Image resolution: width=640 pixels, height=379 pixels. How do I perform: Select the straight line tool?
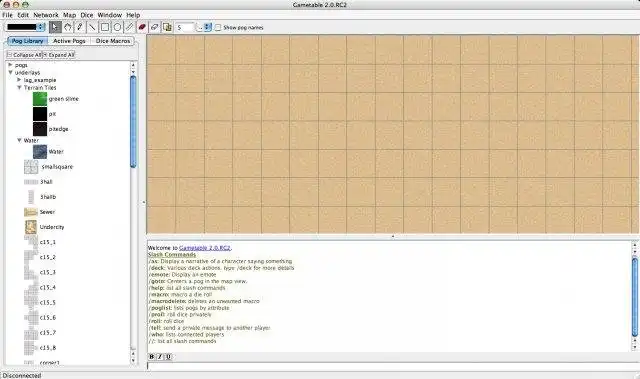(x=92, y=27)
